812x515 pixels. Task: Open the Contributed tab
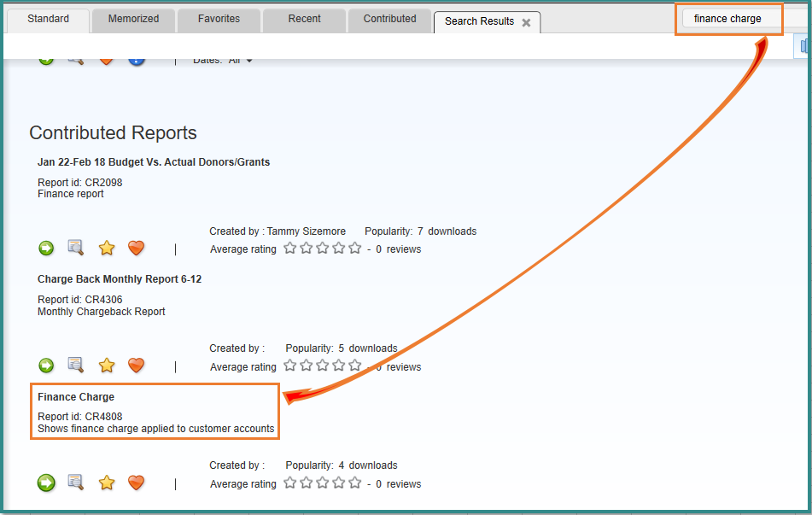pos(390,19)
